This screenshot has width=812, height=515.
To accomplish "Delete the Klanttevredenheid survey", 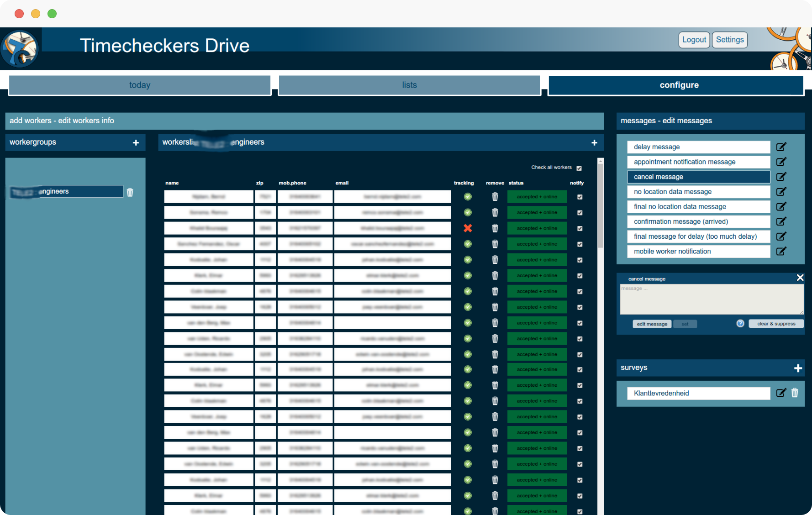I will point(795,393).
